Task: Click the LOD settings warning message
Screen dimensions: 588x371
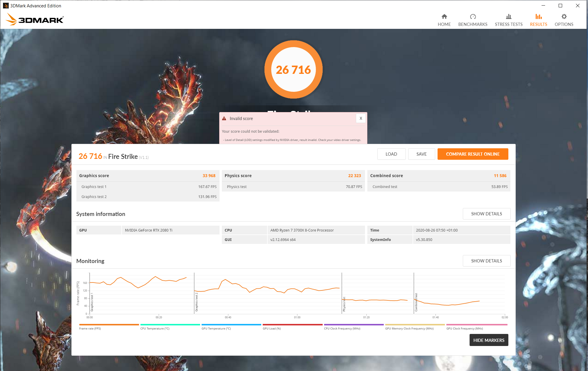Action: point(292,140)
